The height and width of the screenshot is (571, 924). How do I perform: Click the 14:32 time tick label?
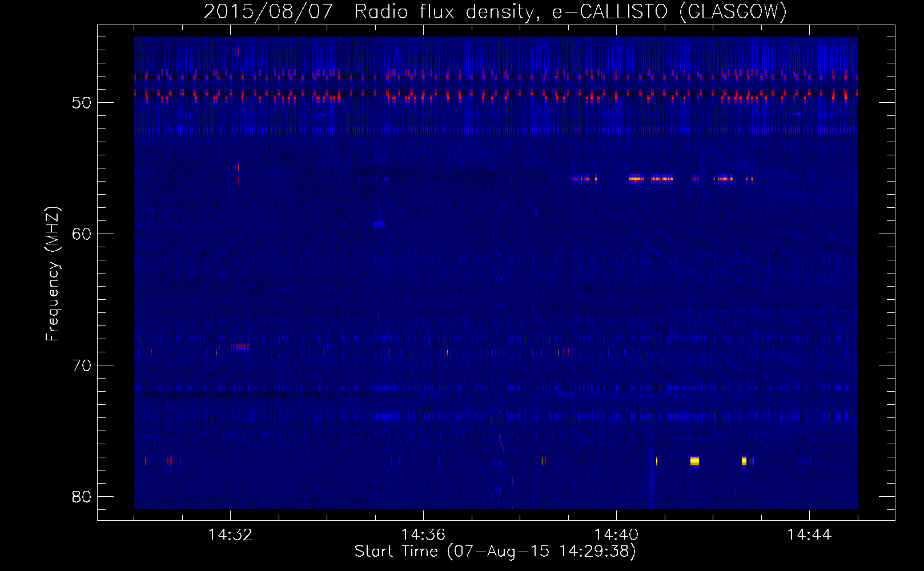point(230,535)
